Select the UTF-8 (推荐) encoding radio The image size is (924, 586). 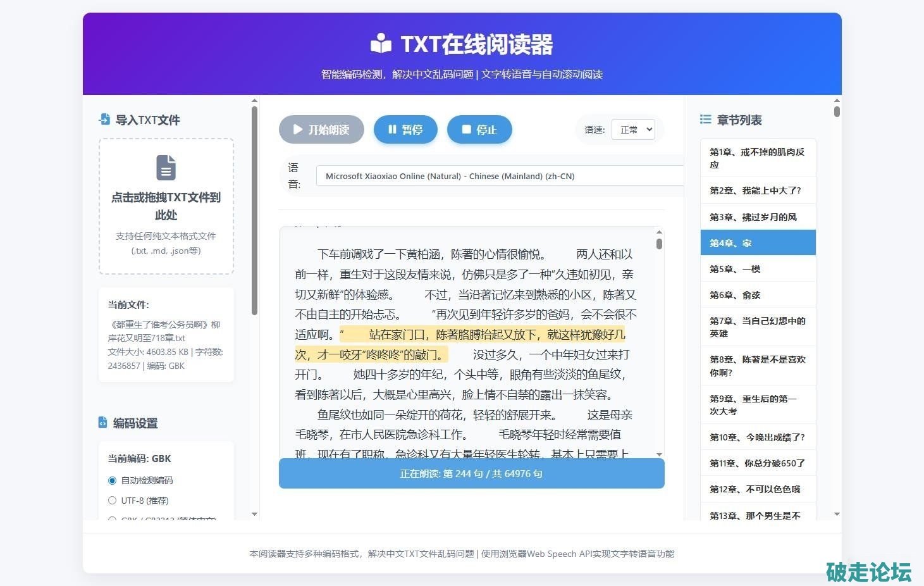coord(113,501)
